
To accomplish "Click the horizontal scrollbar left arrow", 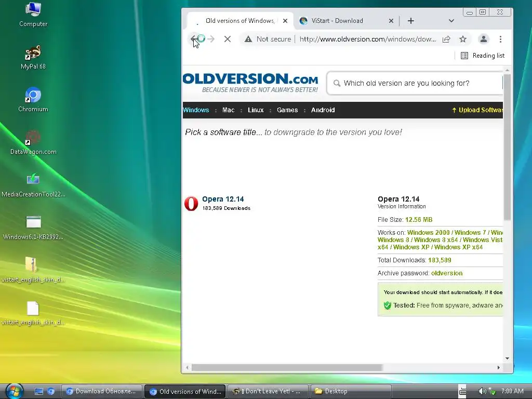I will click(x=187, y=367).
